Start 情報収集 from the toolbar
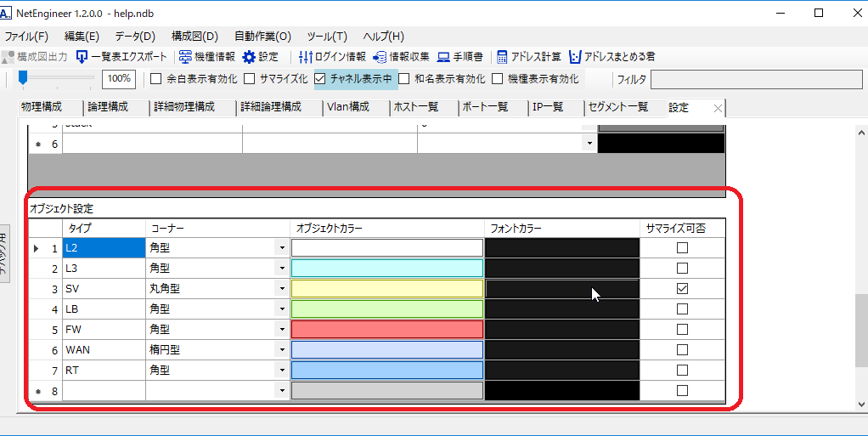 click(380, 57)
